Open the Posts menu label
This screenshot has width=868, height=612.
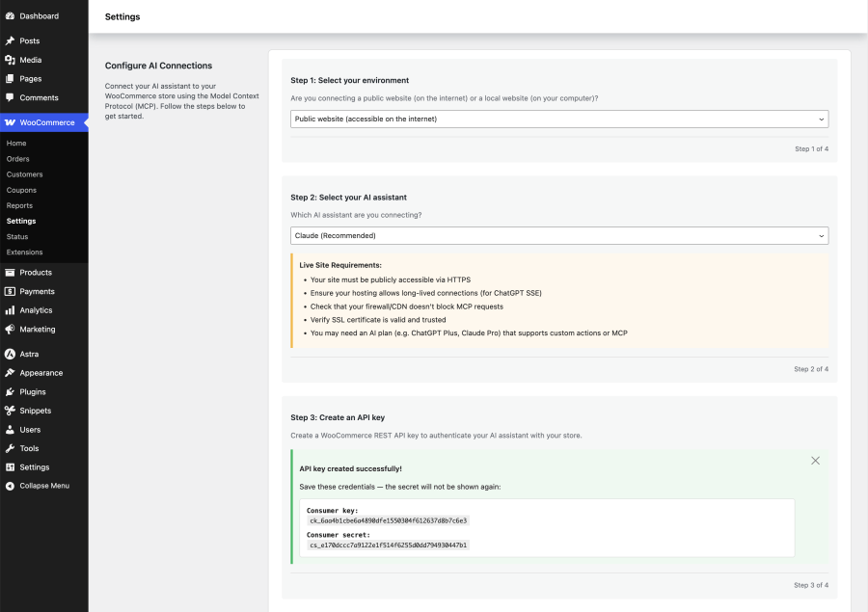30,40
